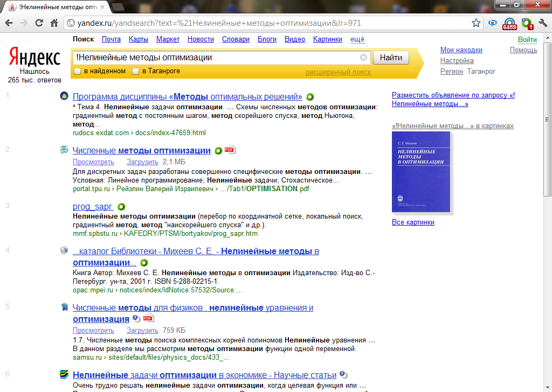Tick the 'в найденном' checkbox
This screenshot has height=392, width=552.
pyautogui.click(x=78, y=72)
